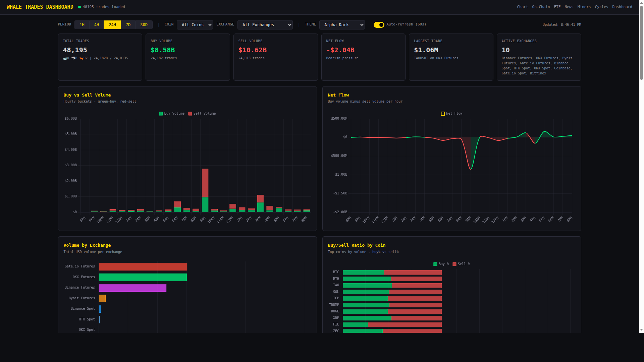The width and height of the screenshot is (644, 362).
Task: Open the Dashboard link
Action: [622, 7]
